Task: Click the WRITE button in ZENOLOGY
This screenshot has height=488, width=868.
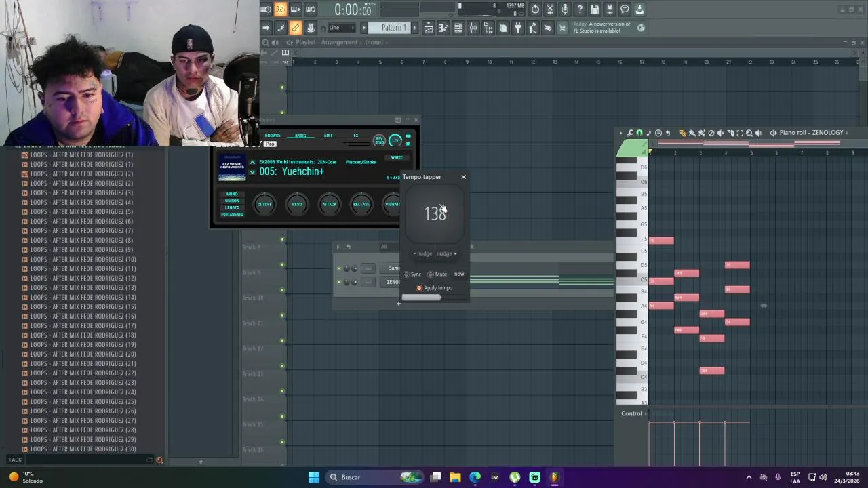Action: (397, 157)
